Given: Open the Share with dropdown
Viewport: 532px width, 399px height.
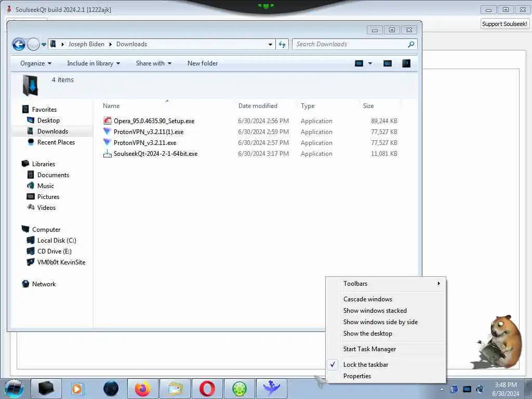Looking at the screenshot, I should point(154,63).
